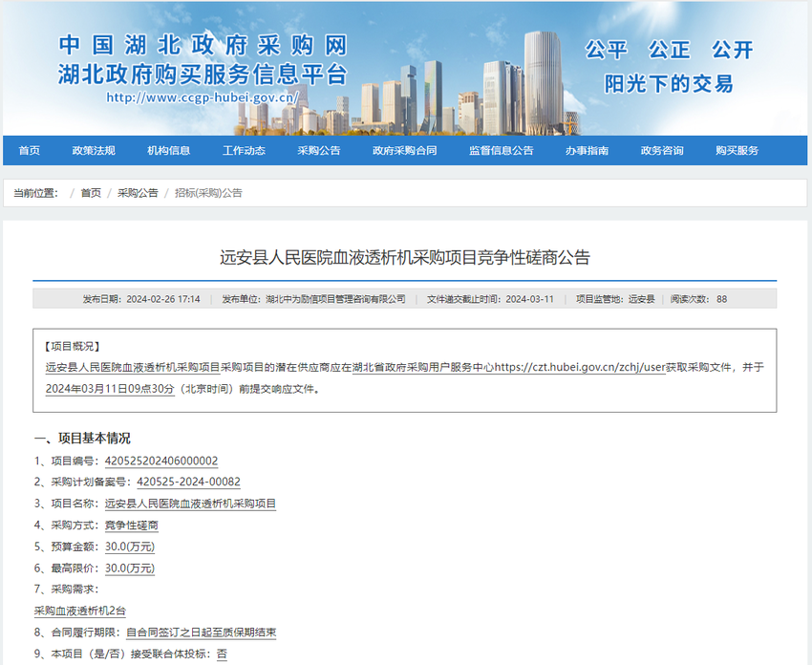Image resolution: width=812 pixels, height=665 pixels.
Task: Click the plan record number 420525-2024-00082
Action: [x=188, y=482]
